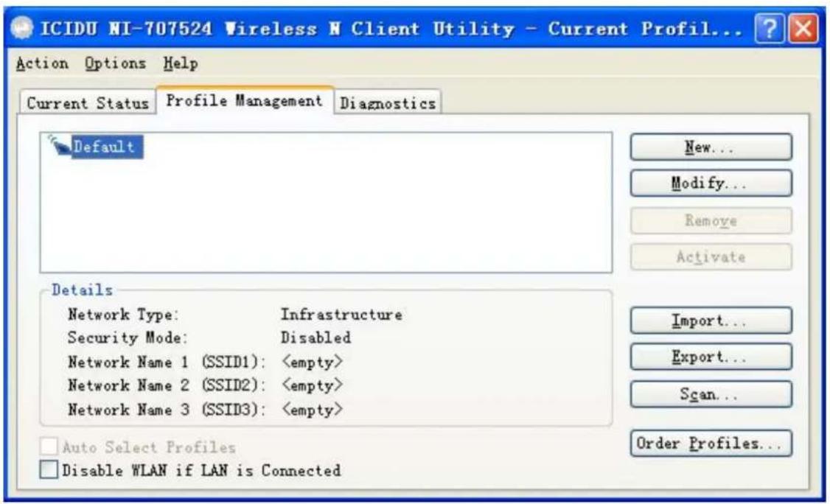Close the Wireless N Client Utility window
The width and height of the screenshot is (830, 504).
tap(803, 27)
